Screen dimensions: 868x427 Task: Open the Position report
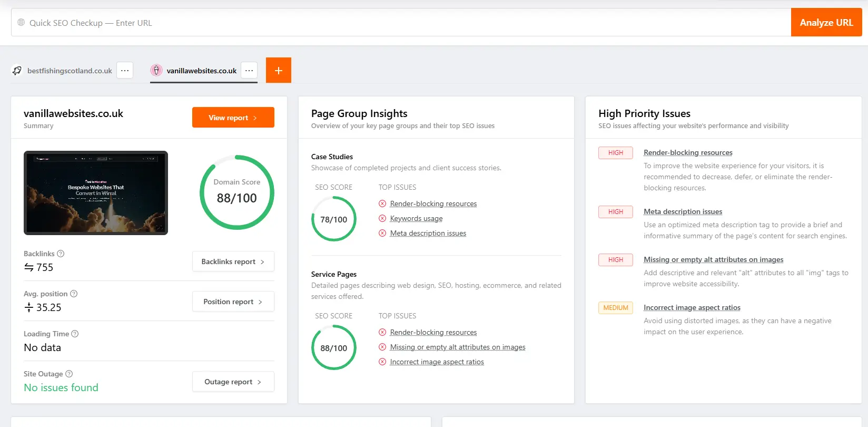[x=233, y=302]
